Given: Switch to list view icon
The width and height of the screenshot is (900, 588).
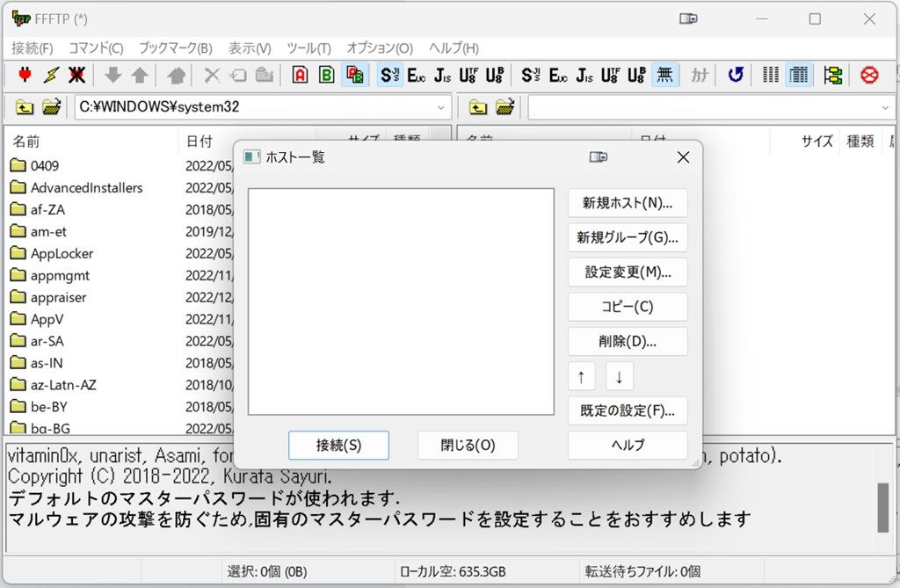Looking at the screenshot, I should [x=770, y=76].
